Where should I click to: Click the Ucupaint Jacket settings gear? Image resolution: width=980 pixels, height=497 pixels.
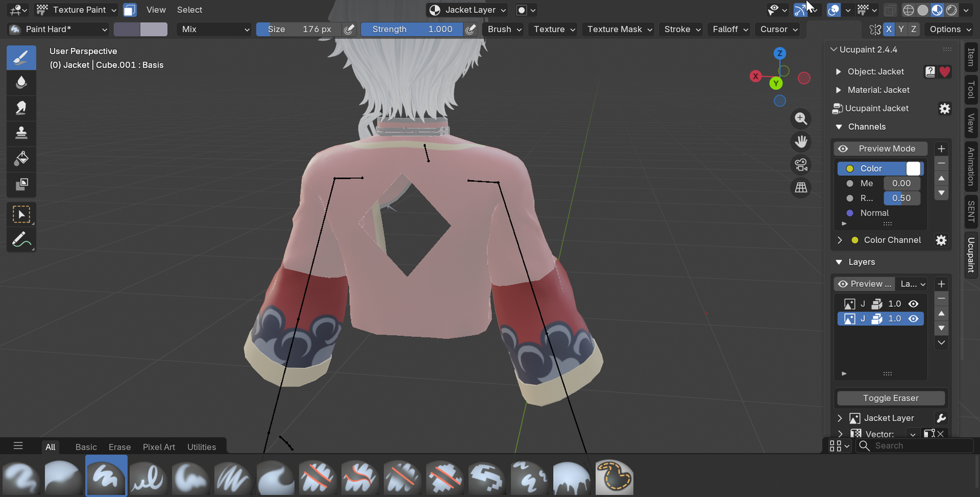click(x=944, y=108)
